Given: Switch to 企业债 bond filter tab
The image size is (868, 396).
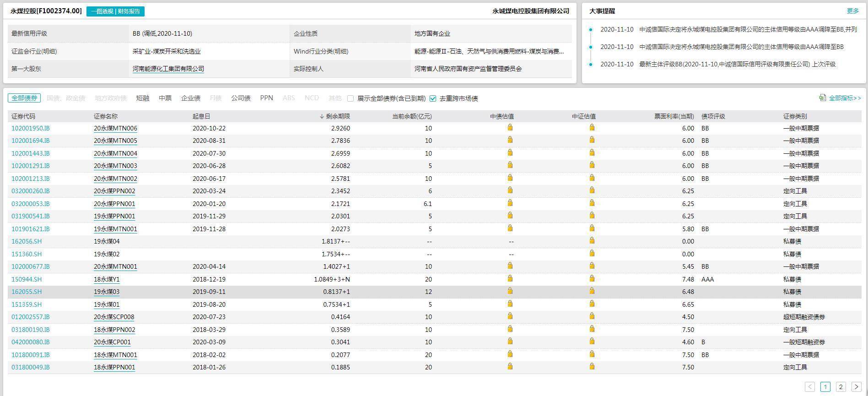Looking at the screenshot, I should pyautogui.click(x=191, y=98).
